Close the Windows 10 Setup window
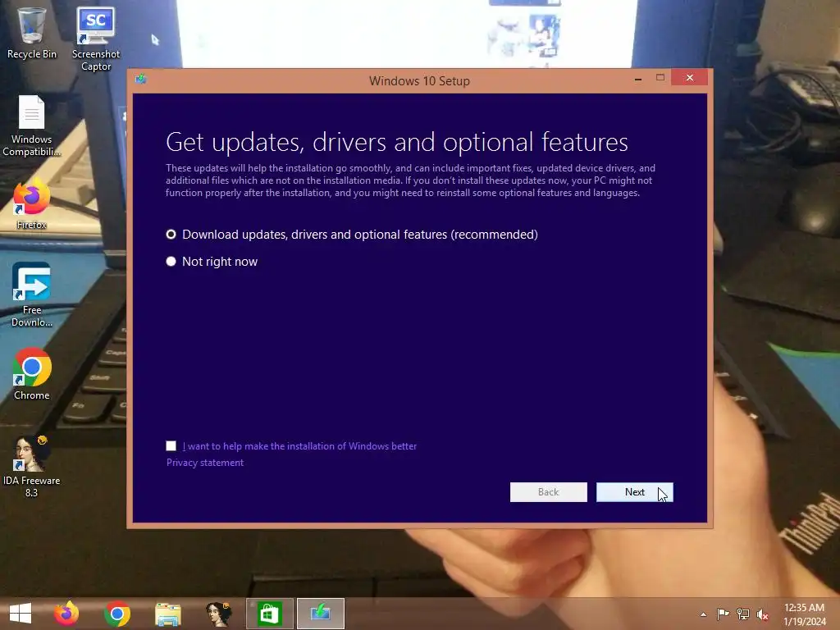840x630 pixels. (689, 78)
